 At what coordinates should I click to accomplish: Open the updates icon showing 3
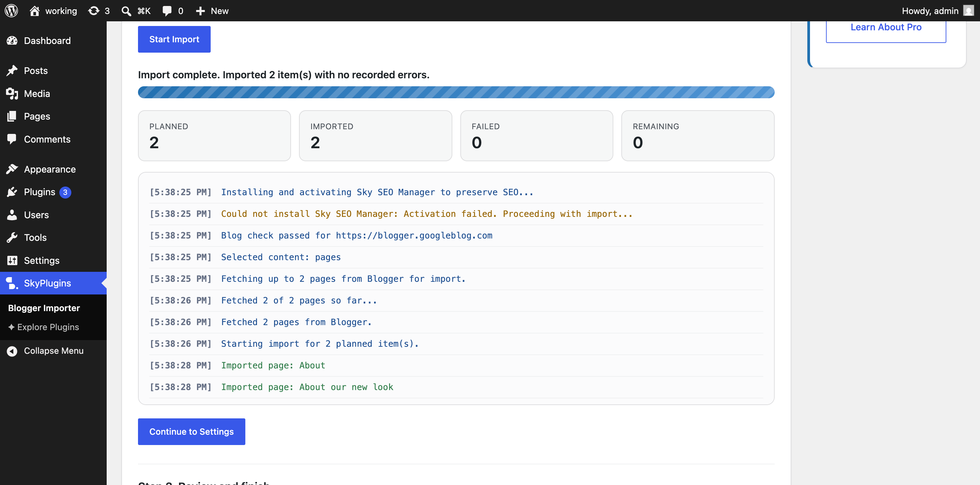pyautogui.click(x=94, y=11)
